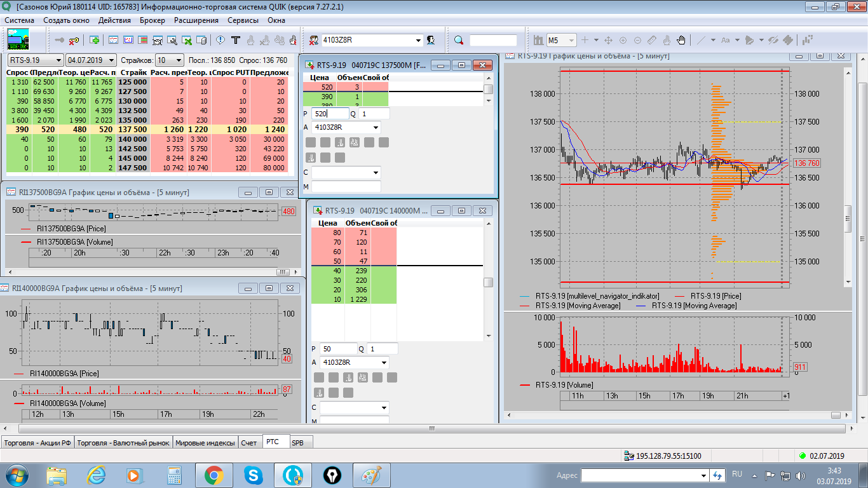Select the trend line drawing tool
868x488 pixels.
click(x=702, y=40)
